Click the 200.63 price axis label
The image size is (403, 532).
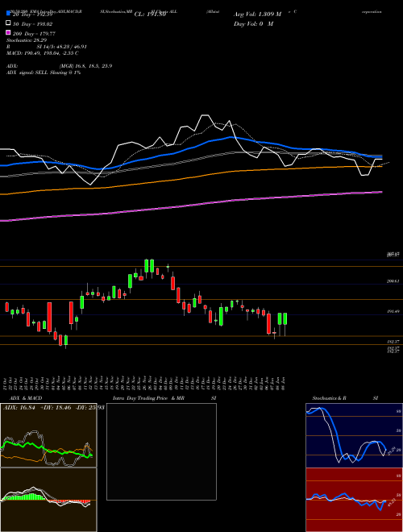pyautogui.click(x=393, y=281)
